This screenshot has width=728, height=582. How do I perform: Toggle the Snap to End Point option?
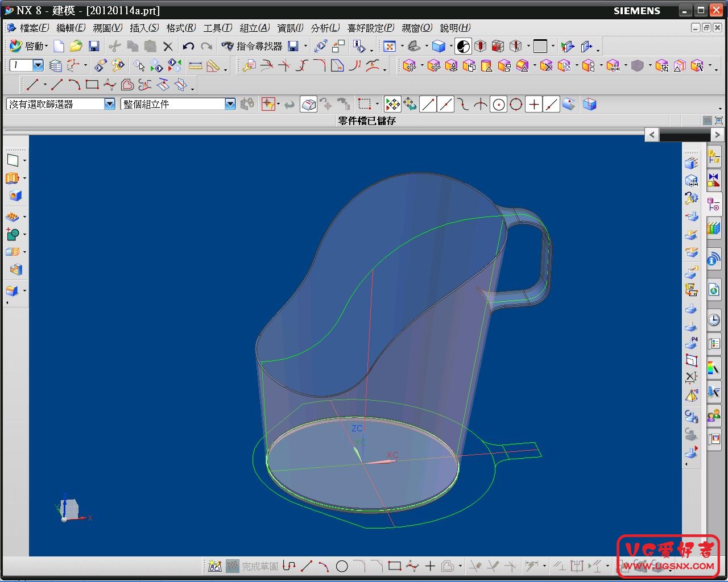coord(428,104)
